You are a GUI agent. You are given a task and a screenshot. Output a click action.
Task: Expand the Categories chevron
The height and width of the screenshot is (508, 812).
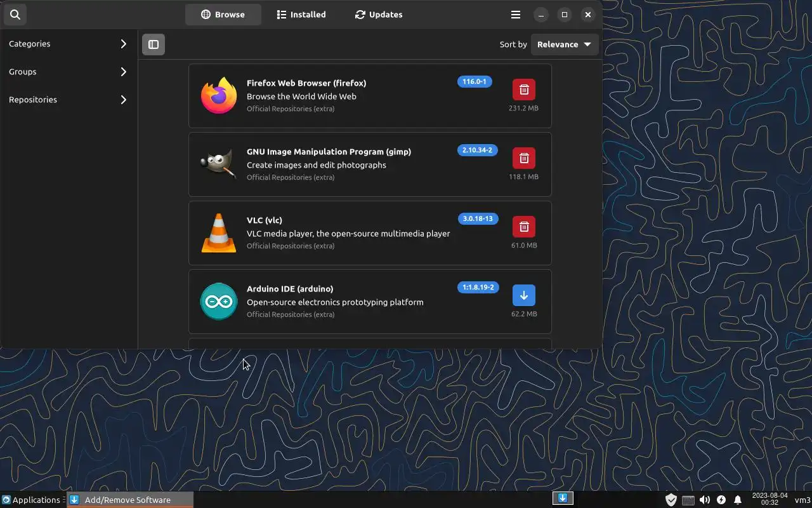click(x=124, y=44)
